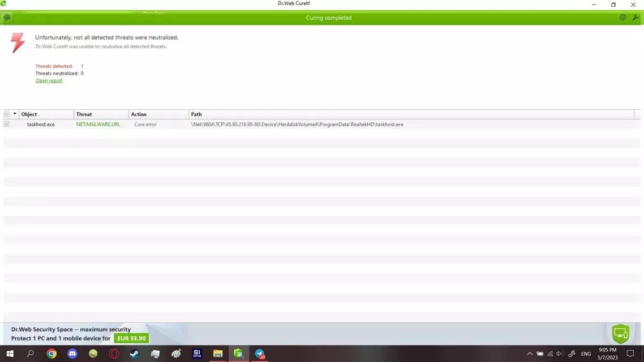Launch Opera browser from taskbar
This screenshot has width=644, height=362.
[114, 354]
